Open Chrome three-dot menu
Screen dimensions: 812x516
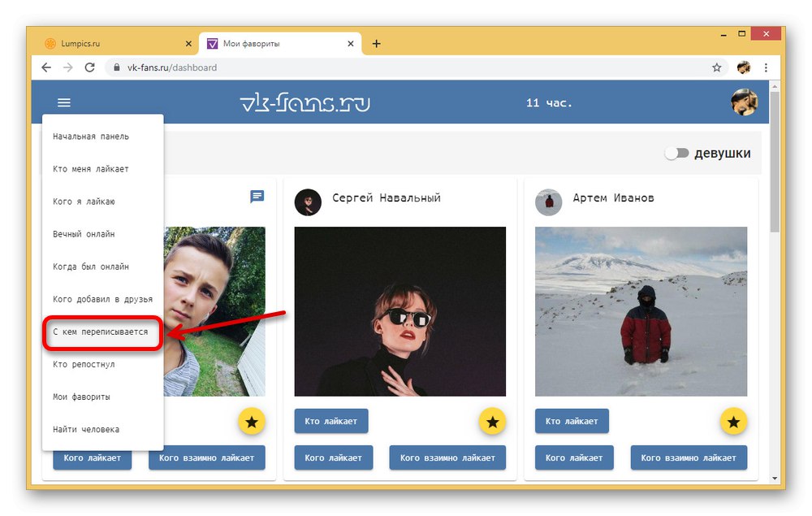pos(766,67)
